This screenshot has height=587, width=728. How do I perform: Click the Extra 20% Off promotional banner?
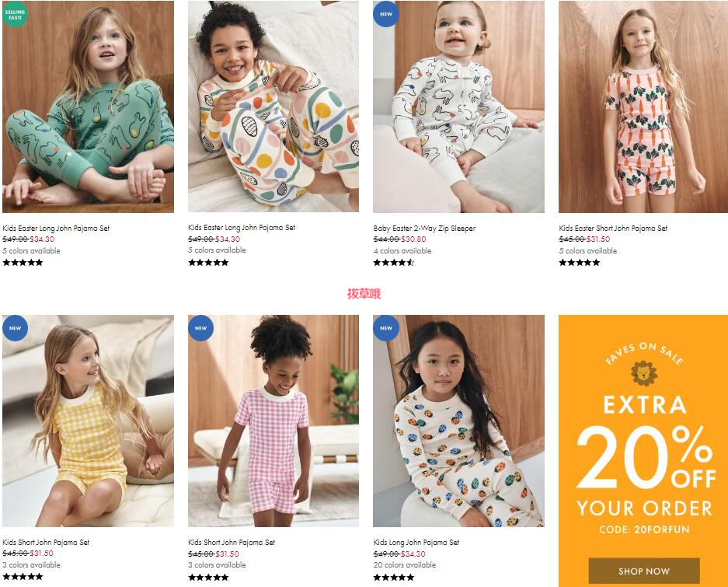[x=643, y=451]
